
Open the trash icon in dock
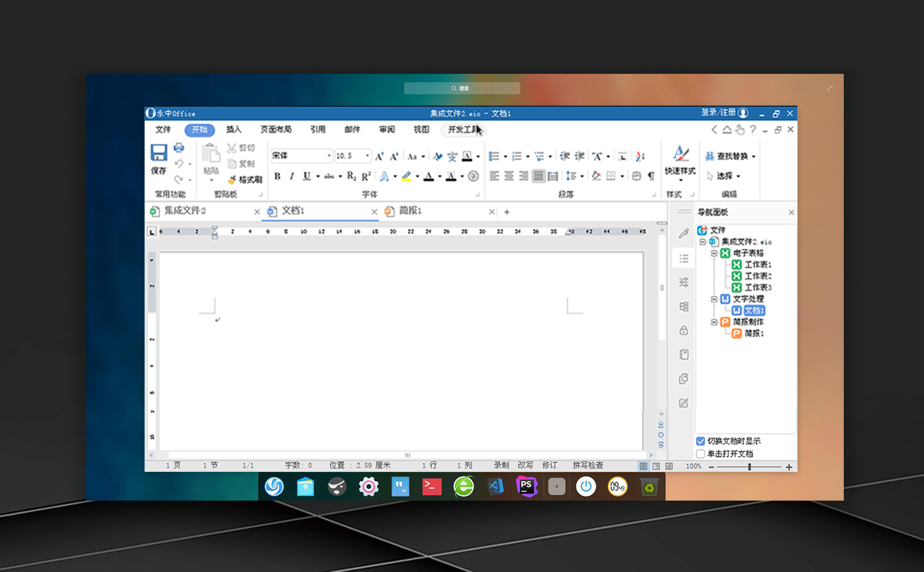click(x=649, y=487)
